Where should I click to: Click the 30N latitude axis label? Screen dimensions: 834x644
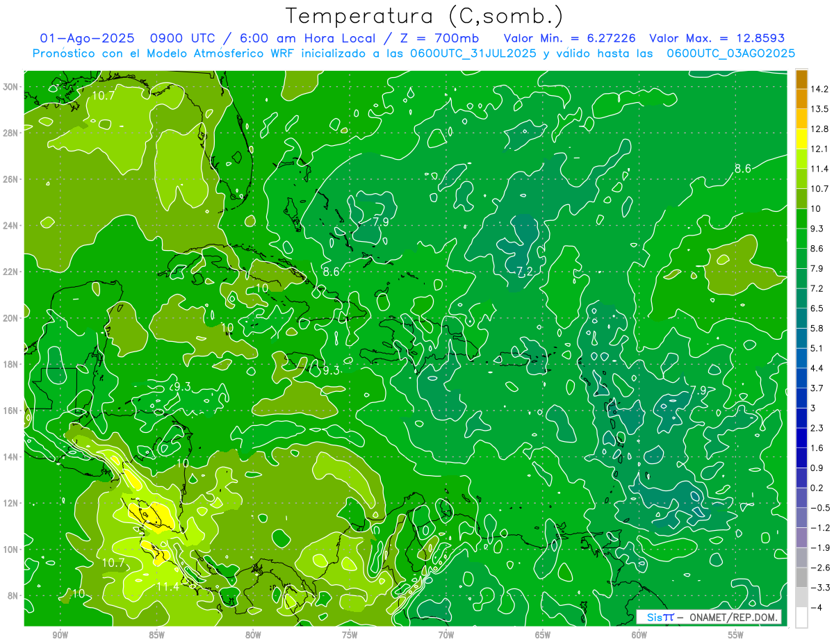click(11, 87)
